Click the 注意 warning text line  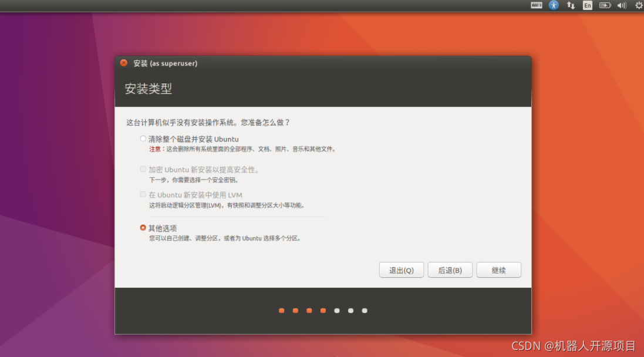pyautogui.click(x=242, y=149)
